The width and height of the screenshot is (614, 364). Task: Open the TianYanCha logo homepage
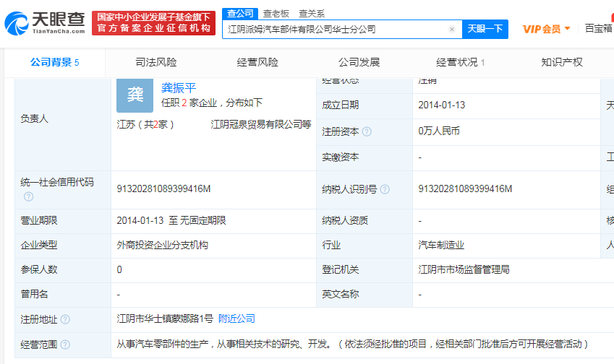tap(45, 23)
